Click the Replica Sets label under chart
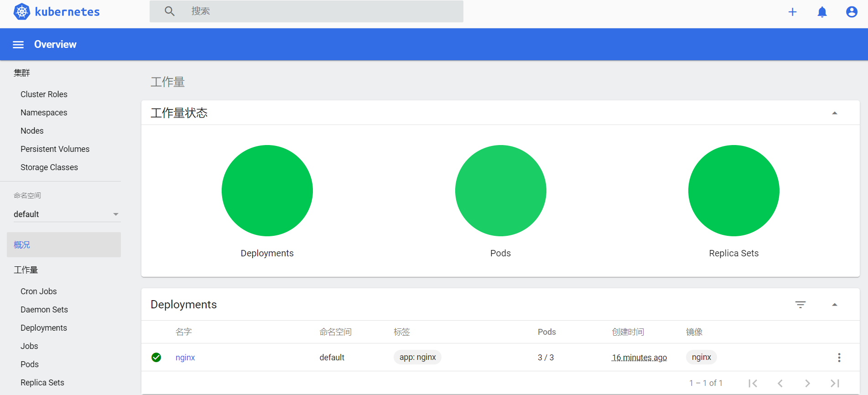Screen dimensions: 868x395 click(734, 253)
